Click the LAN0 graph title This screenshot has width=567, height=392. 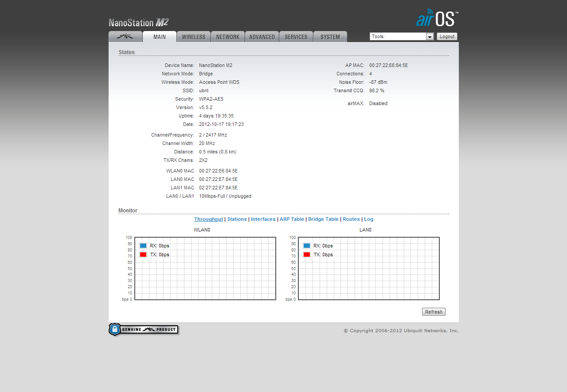point(365,230)
